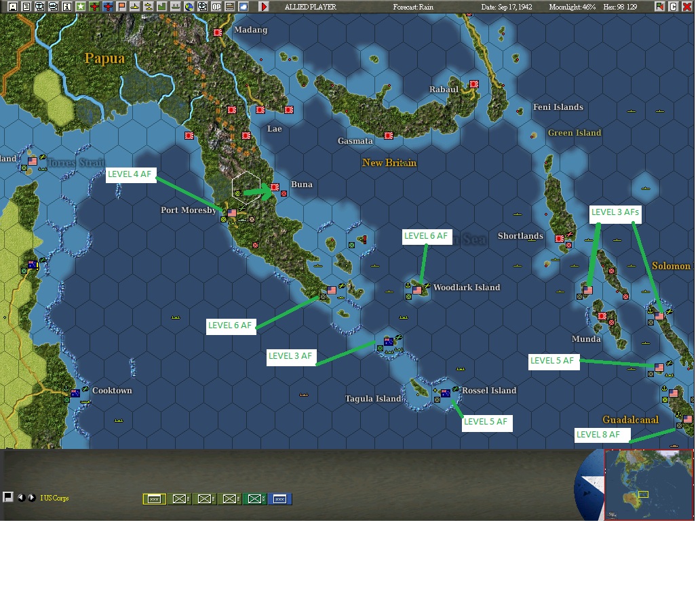Select the Australian flag base at Cooktown
The image size is (700, 609).
[x=75, y=393]
